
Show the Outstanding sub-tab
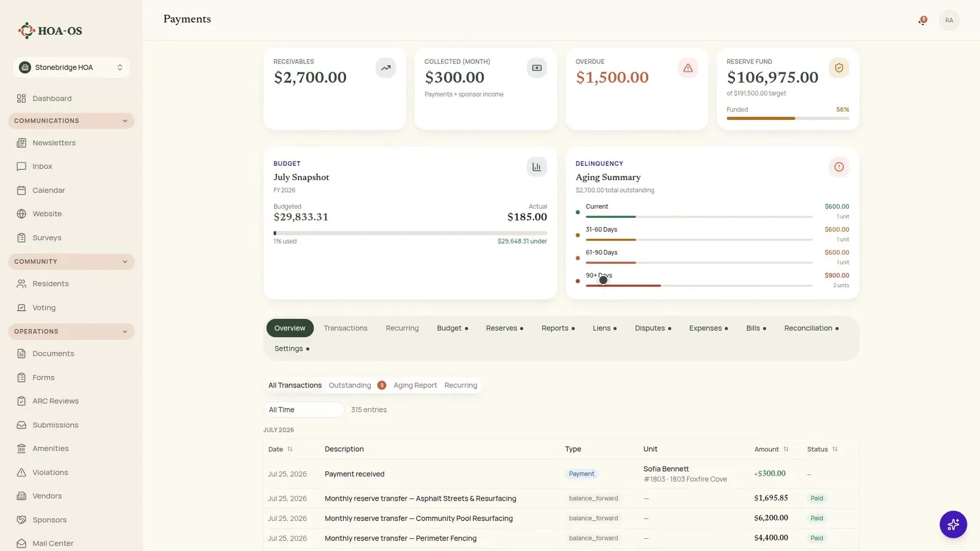click(357, 385)
